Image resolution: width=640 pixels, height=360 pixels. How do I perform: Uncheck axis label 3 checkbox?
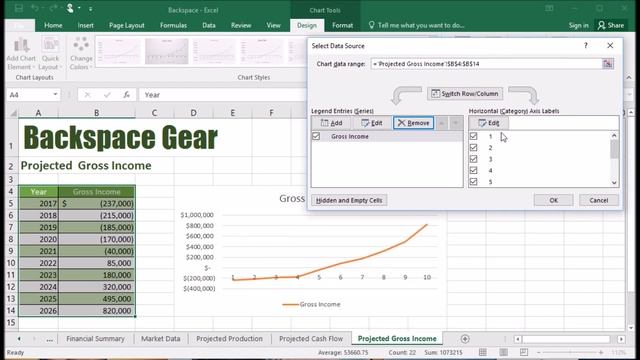(473, 159)
